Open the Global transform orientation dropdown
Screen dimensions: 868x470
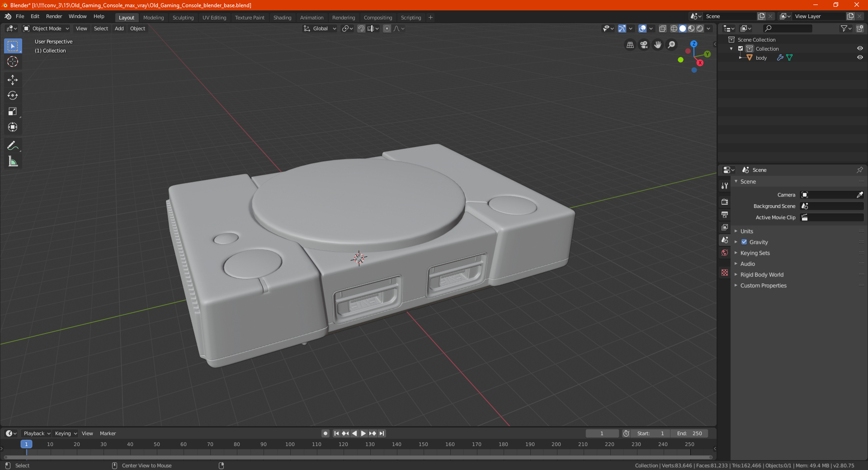click(320, 28)
